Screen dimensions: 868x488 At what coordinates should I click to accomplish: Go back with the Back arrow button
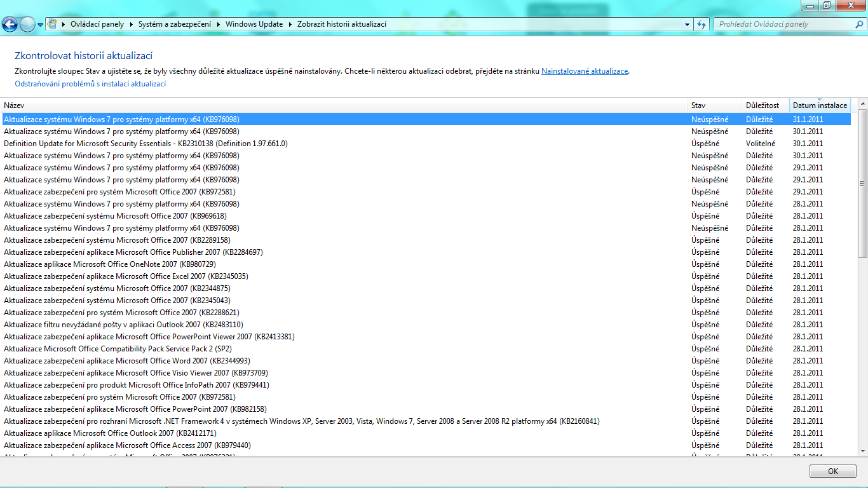pos(10,24)
